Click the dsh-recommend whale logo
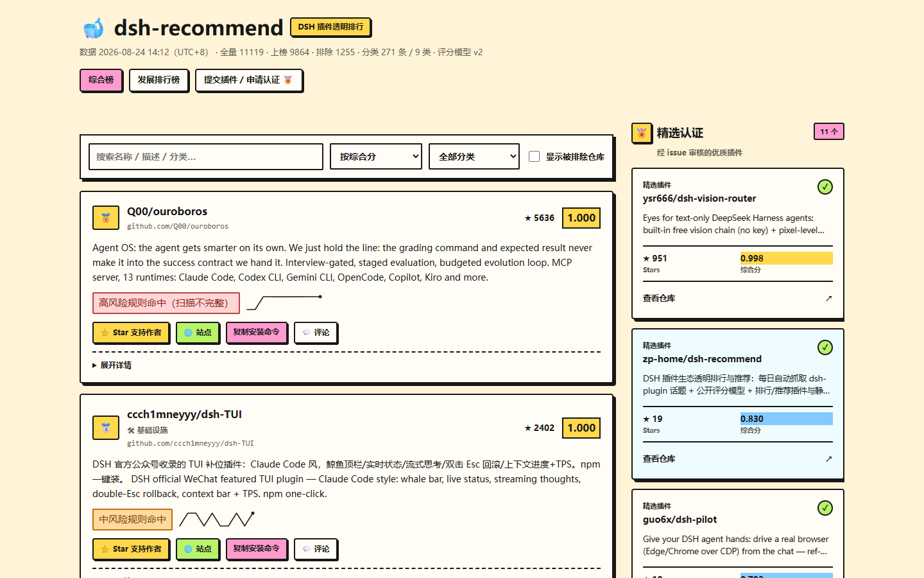This screenshot has width=924, height=578. [x=94, y=28]
